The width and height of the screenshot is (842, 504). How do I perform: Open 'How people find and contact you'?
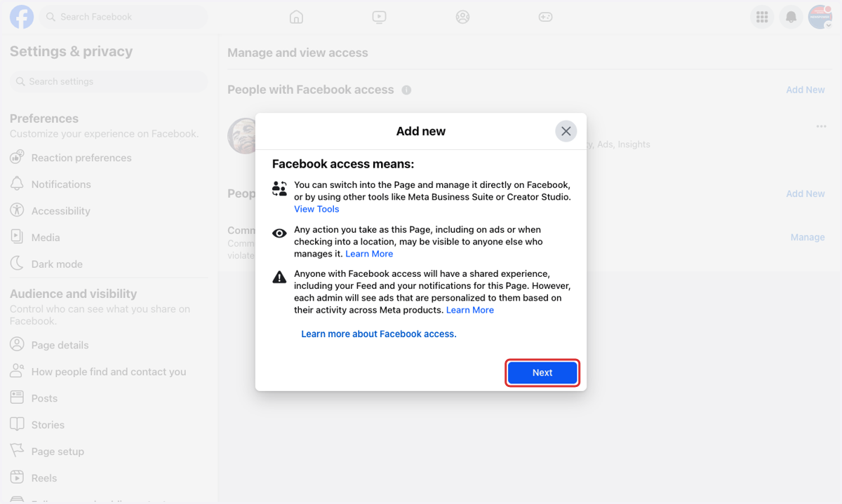(x=109, y=372)
